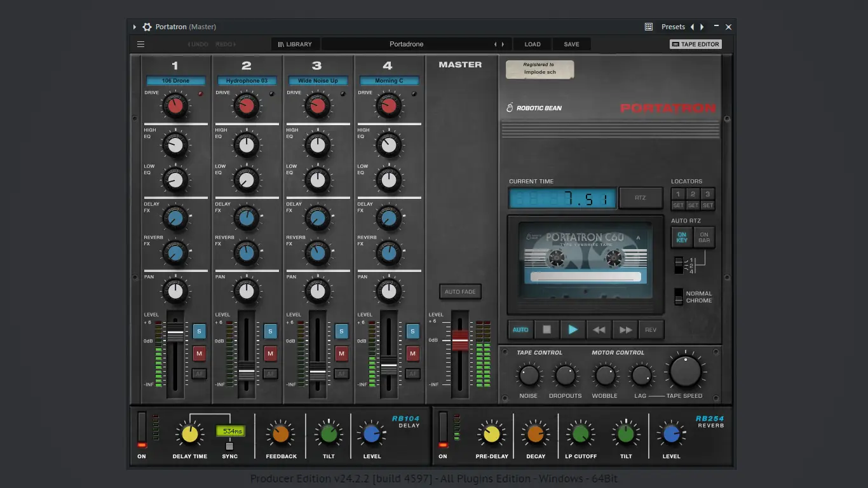Click the plugin settings gear icon
This screenshot has height=488, width=868.
147,27
